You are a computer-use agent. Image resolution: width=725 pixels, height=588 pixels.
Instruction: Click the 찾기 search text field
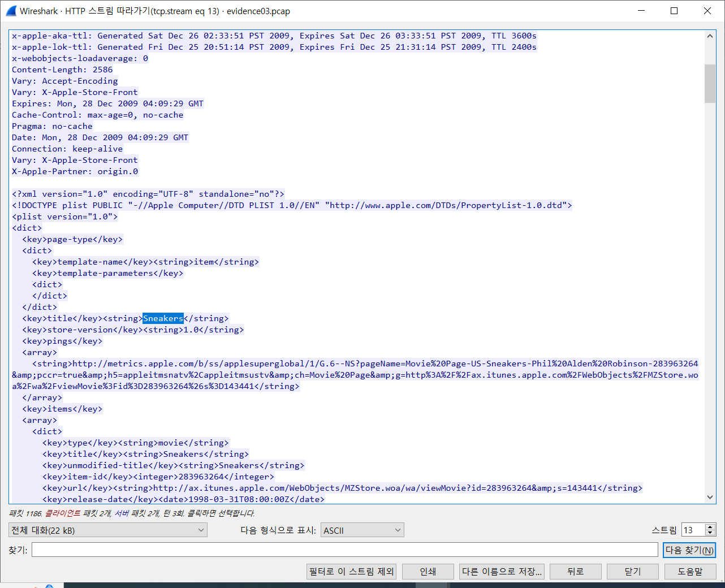pyautogui.click(x=344, y=550)
